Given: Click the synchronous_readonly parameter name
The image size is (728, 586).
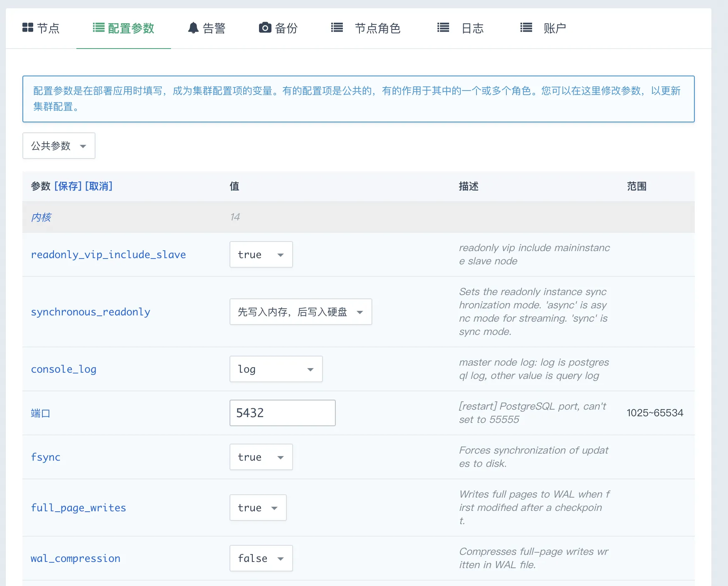Looking at the screenshot, I should tap(90, 312).
